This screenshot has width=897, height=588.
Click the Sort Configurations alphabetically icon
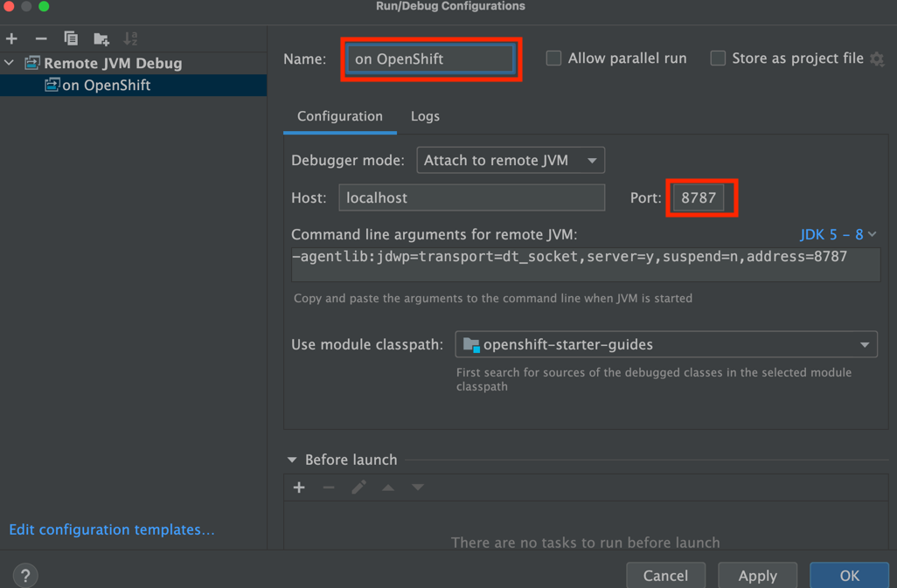131,38
